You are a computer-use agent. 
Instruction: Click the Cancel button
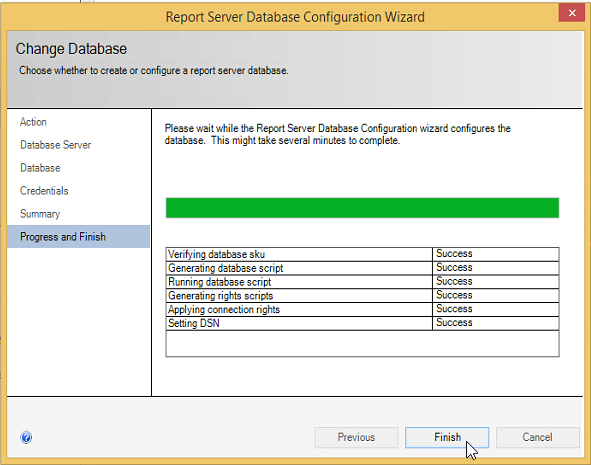[537, 437]
